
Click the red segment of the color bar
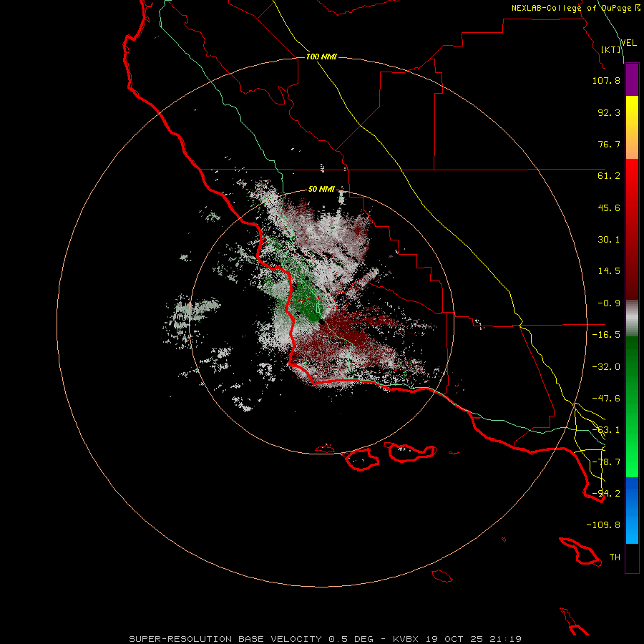[632, 229]
